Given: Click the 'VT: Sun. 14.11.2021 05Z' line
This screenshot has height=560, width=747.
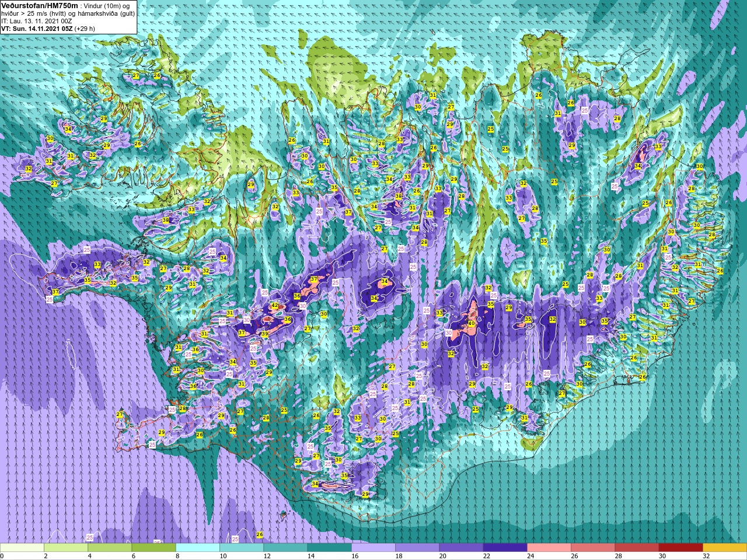Looking at the screenshot, I should (36, 29).
